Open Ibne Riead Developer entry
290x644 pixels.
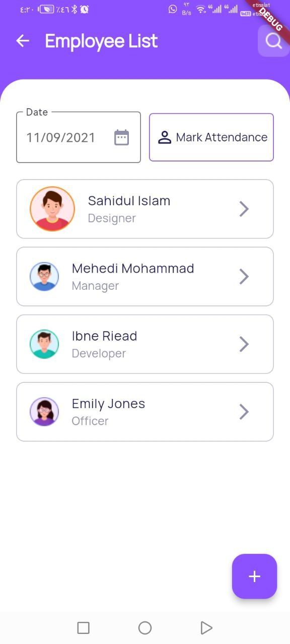[x=145, y=344]
